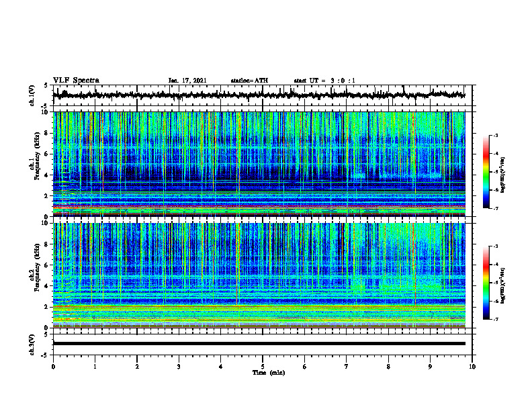The height and width of the screenshot is (411, 532).
Task: Click the "5" tick on the time axis
Action: click(263, 367)
